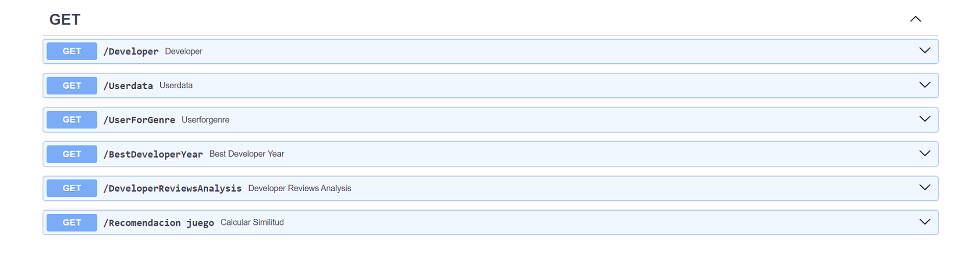Screen dimensions: 980x255
Task: Expand the /Userdata endpoint chevron
Action: pos(925,85)
